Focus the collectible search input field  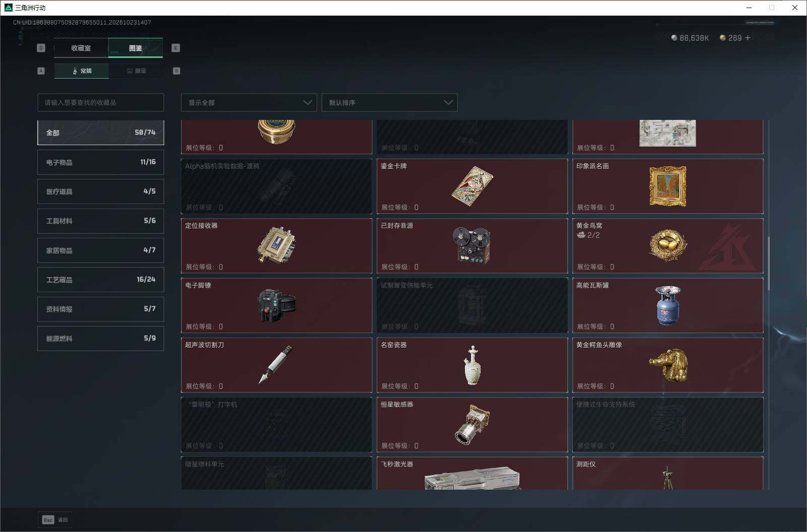click(x=101, y=102)
